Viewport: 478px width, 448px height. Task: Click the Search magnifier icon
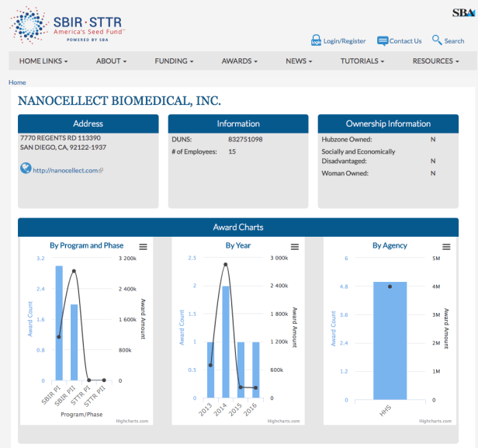(x=437, y=40)
